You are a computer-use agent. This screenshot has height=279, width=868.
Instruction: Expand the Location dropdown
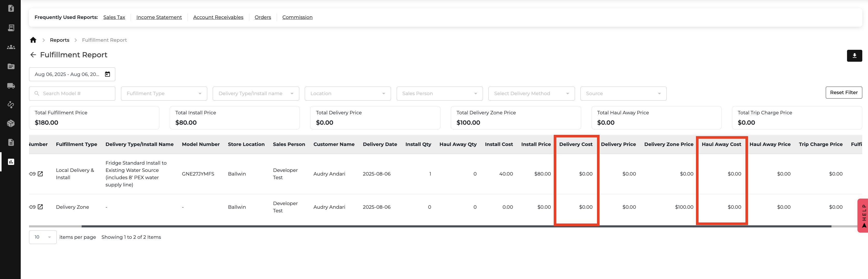click(348, 93)
